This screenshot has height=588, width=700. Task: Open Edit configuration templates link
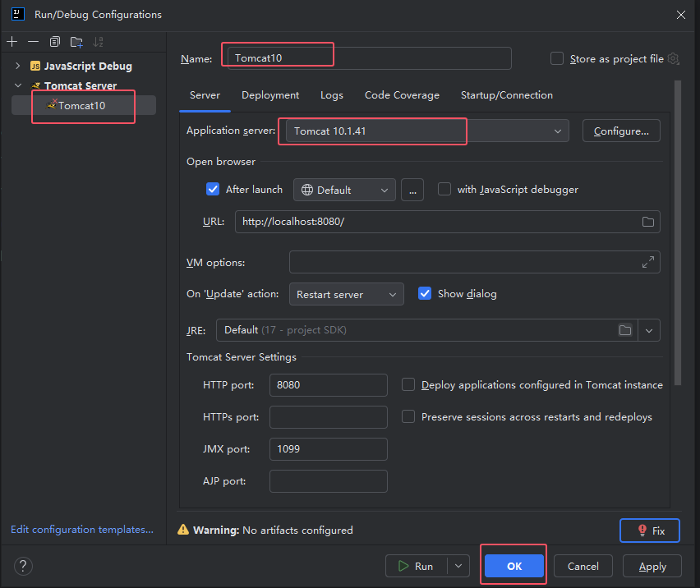pos(82,530)
